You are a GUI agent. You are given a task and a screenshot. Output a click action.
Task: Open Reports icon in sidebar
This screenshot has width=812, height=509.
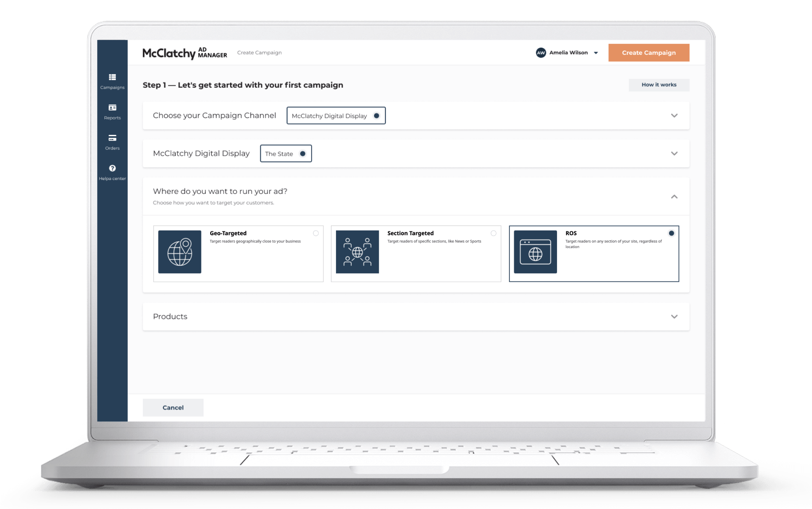pyautogui.click(x=112, y=108)
